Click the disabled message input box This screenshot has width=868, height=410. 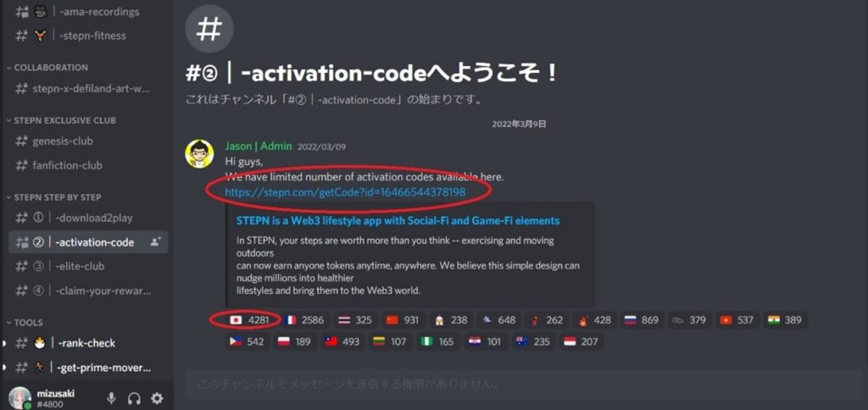[x=515, y=384]
